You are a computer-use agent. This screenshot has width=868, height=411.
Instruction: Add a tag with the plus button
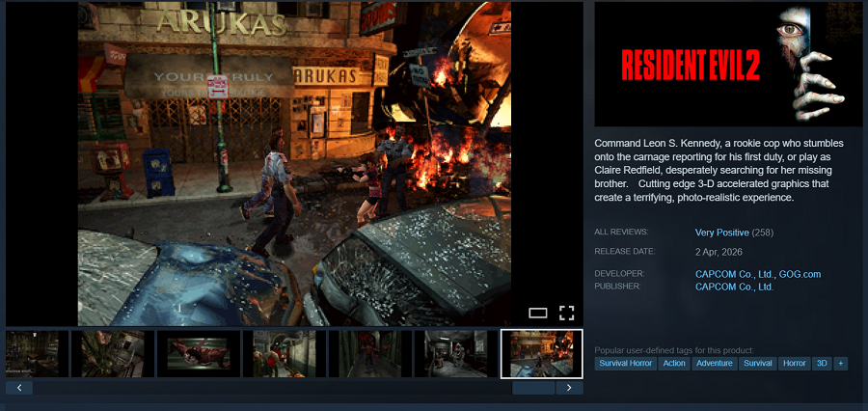[x=840, y=364]
